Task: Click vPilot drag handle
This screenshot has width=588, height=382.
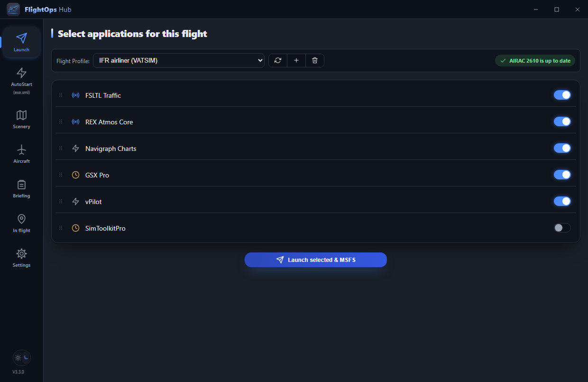Action: pos(61,202)
